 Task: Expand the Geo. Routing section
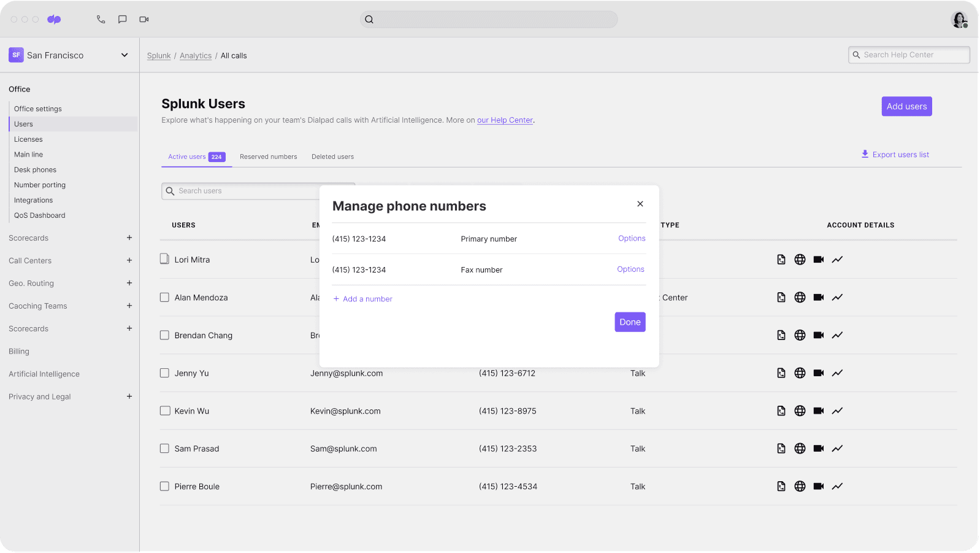click(x=129, y=283)
